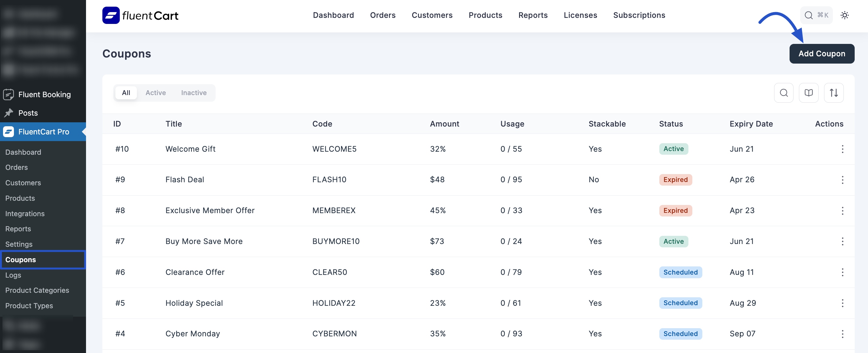
Task: Open actions menu for Flash Deal coupon
Action: tap(842, 180)
